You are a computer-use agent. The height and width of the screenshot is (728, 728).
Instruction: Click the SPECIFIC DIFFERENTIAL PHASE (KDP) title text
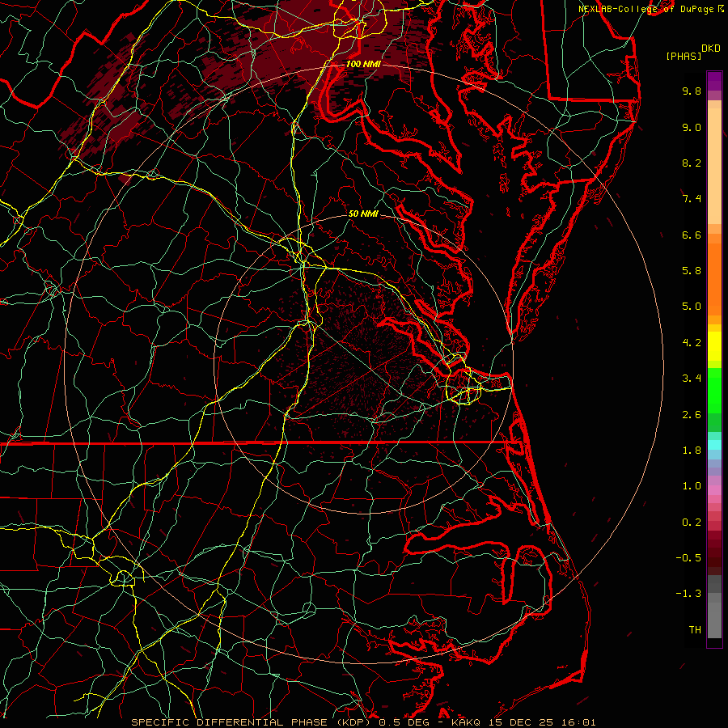coord(252,722)
